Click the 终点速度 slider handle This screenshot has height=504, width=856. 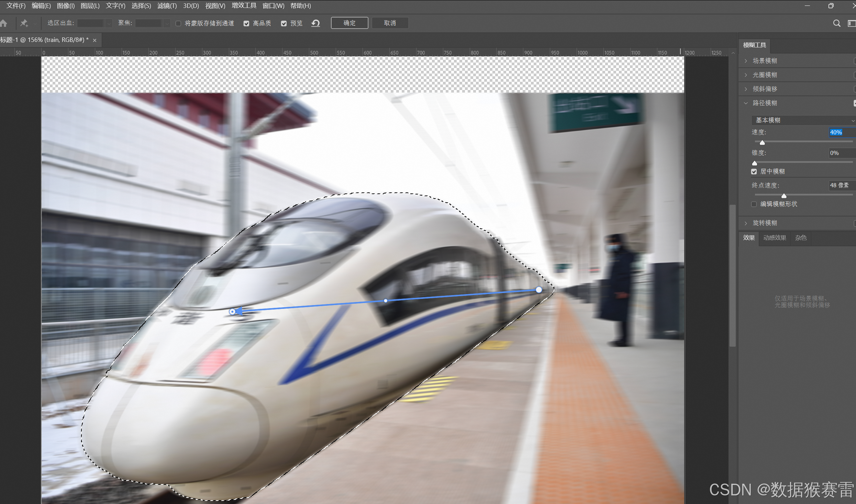pos(784,196)
